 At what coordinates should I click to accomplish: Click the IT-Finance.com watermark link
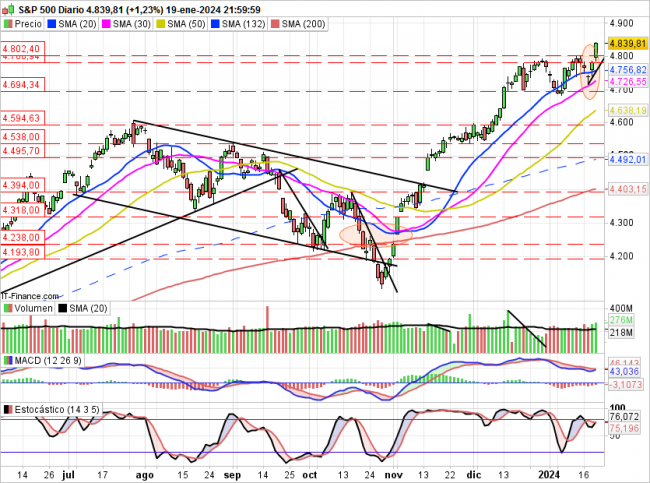coord(30,296)
